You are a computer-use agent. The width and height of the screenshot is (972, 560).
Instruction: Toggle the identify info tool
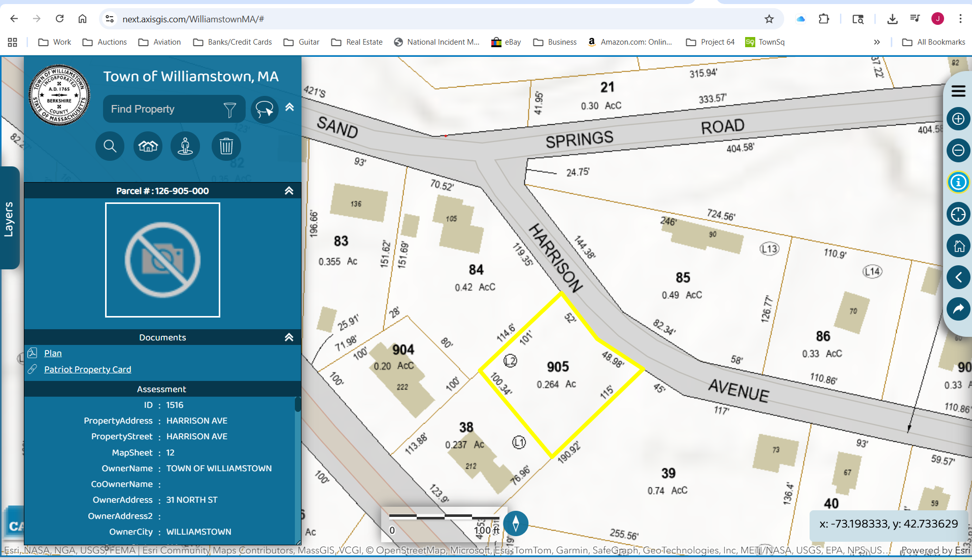point(958,182)
